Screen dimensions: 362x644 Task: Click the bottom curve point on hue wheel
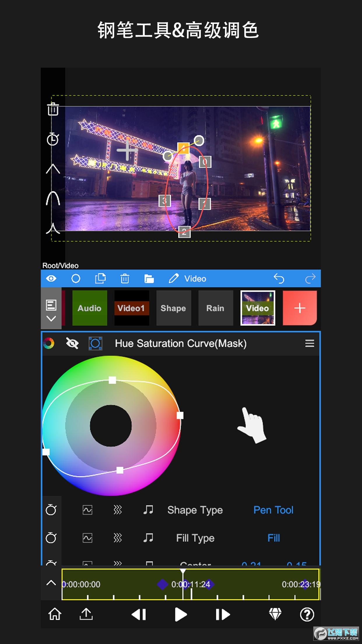[x=120, y=470]
